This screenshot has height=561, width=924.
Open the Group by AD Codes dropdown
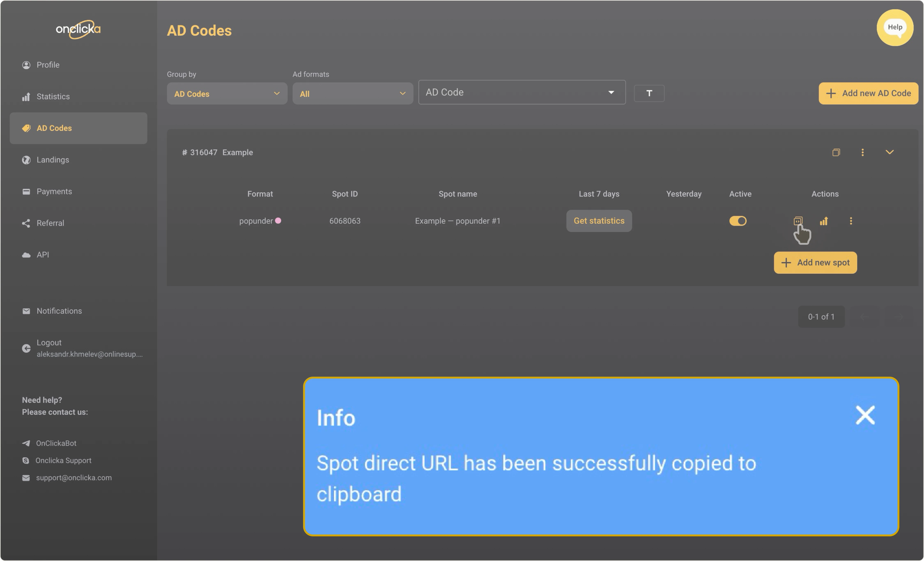pyautogui.click(x=226, y=93)
